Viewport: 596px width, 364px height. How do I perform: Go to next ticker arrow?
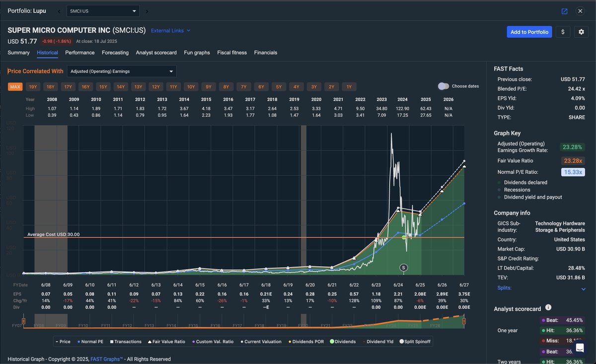click(x=147, y=11)
